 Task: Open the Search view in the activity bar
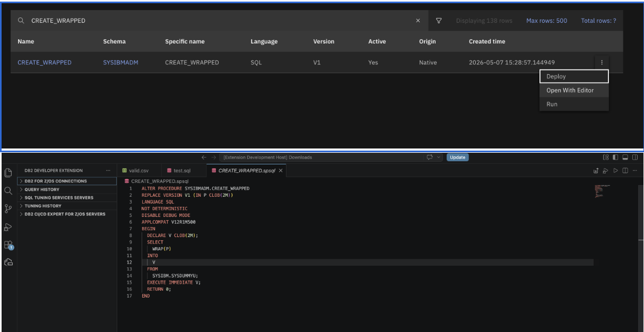[x=8, y=190]
